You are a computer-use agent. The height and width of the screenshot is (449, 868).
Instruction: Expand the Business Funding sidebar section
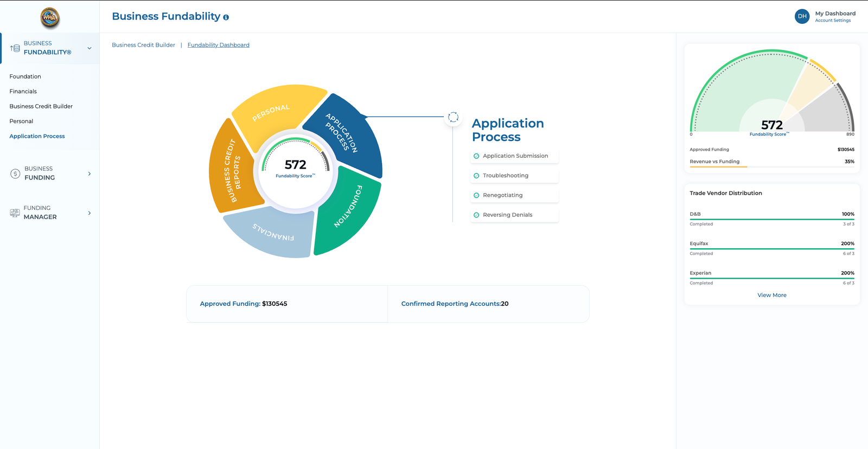click(x=90, y=174)
